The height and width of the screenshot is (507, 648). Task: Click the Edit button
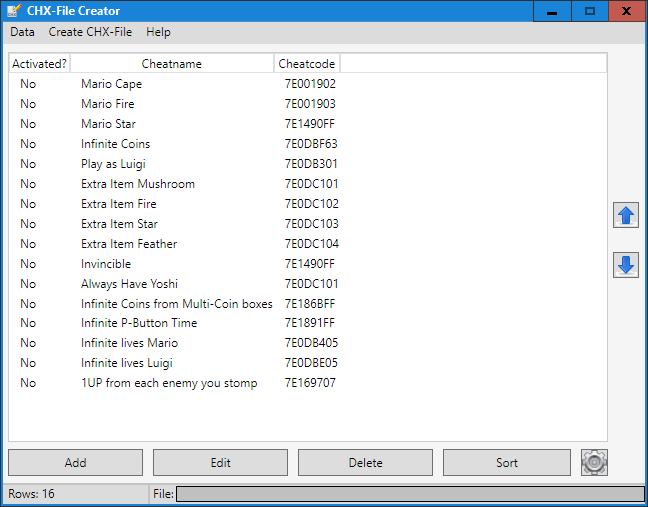(220, 462)
